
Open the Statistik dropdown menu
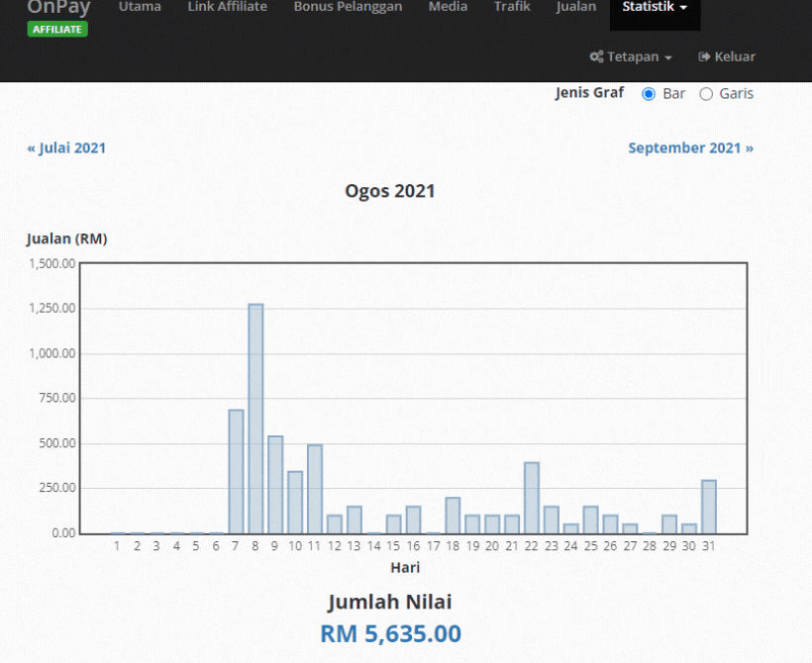655,8
